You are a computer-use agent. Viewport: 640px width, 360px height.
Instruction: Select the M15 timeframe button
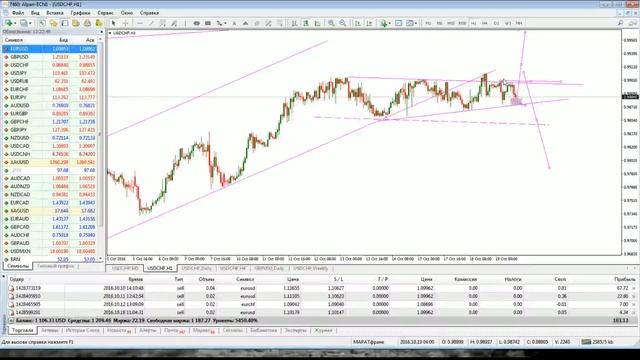click(x=451, y=23)
